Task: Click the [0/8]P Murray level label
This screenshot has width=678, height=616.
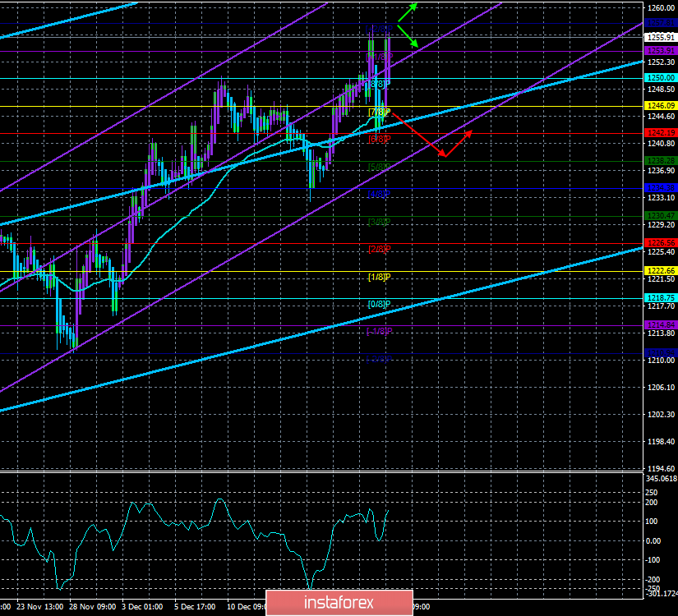Action: 379,304
